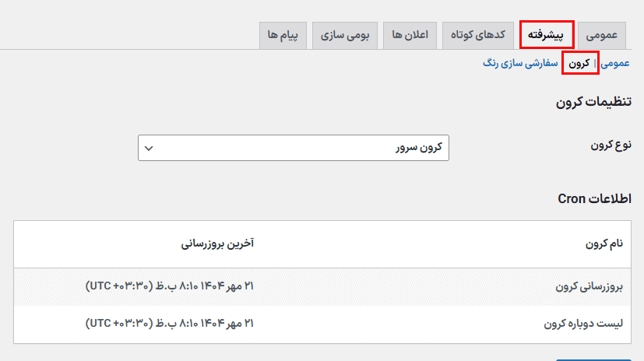This screenshot has height=361, width=644.
Task: Open the نوع کرون dropdown showing کرون سرور
Action: click(x=294, y=148)
